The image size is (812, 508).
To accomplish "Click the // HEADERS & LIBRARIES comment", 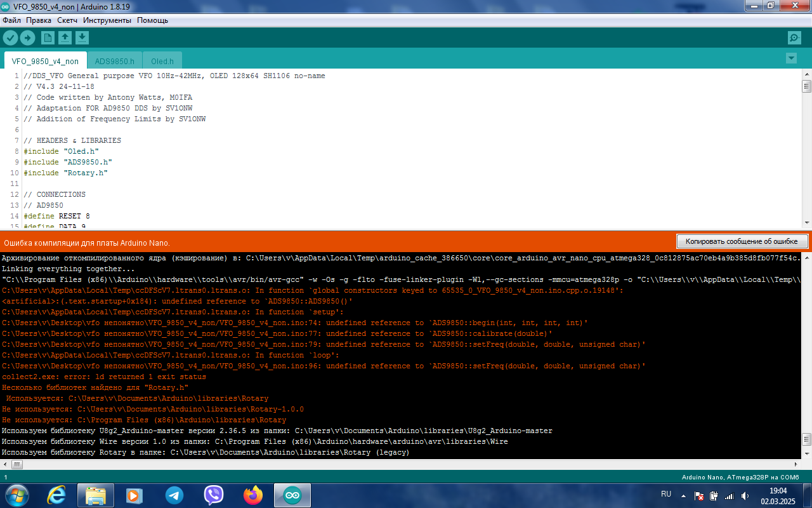I will (72, 140).
